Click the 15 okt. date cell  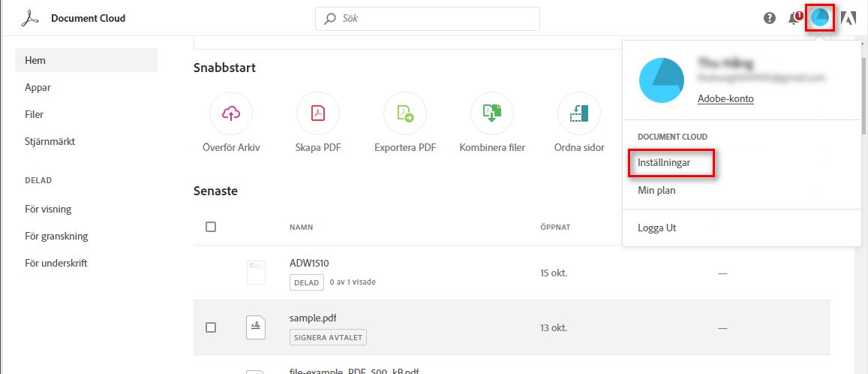(554, 273)
